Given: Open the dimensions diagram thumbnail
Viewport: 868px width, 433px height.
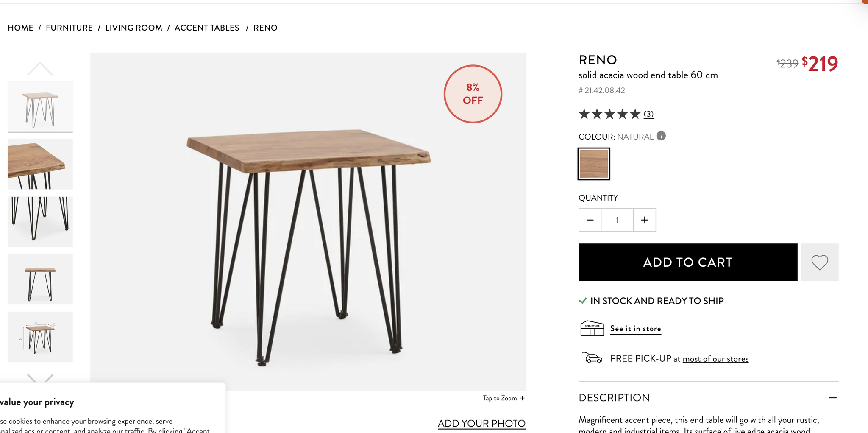Looking at the screenshot, I should pyautogui.click(x=40, y=337).
